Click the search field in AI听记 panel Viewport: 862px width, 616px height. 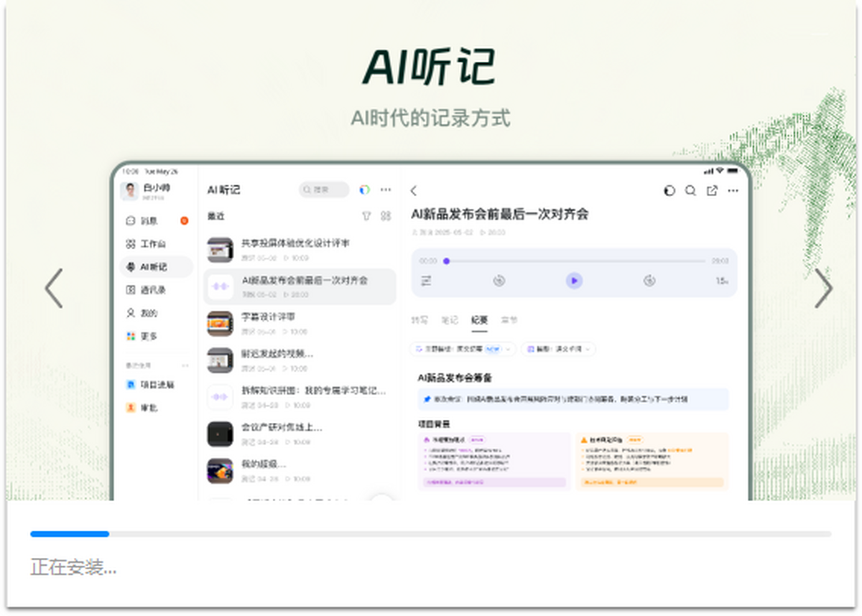tap(324, 190)
